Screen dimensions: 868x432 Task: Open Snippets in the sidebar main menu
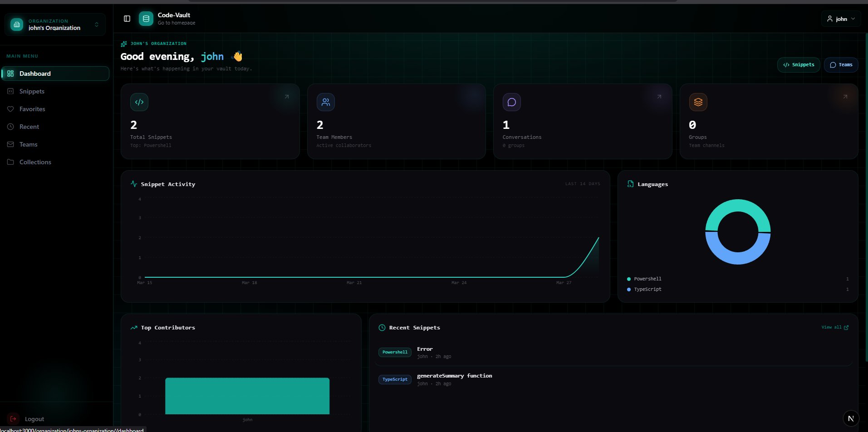55,91
